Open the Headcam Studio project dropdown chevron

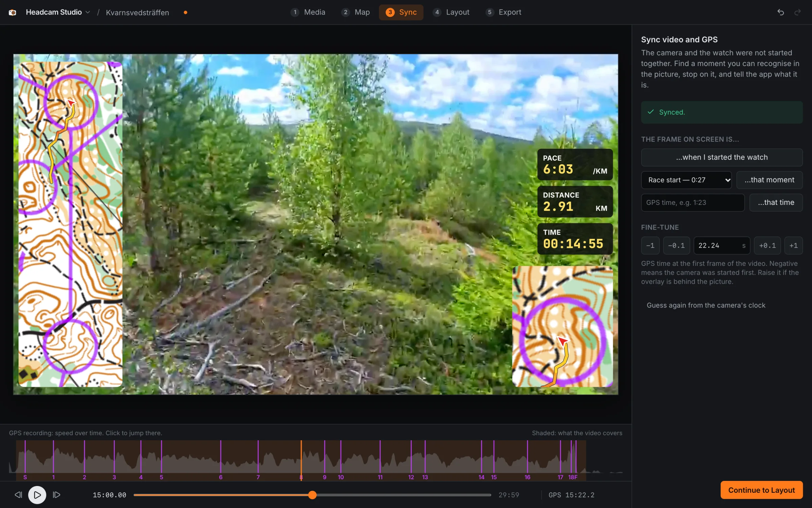click(88, 12)
